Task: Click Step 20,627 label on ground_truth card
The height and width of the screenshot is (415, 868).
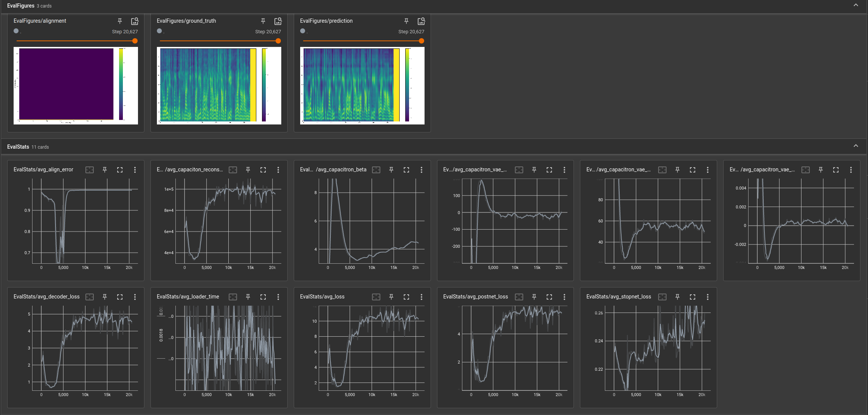Action: (x=268, y=32)
